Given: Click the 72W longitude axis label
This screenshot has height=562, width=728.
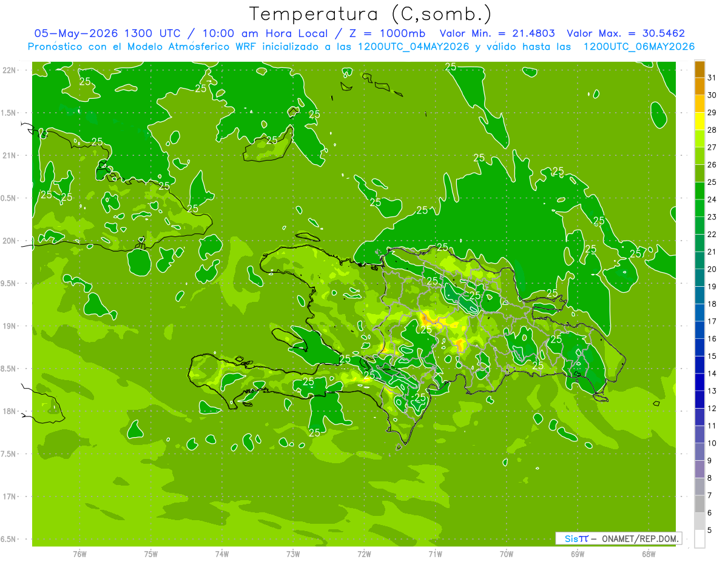Looking at the screenshot, I should 364,554.
